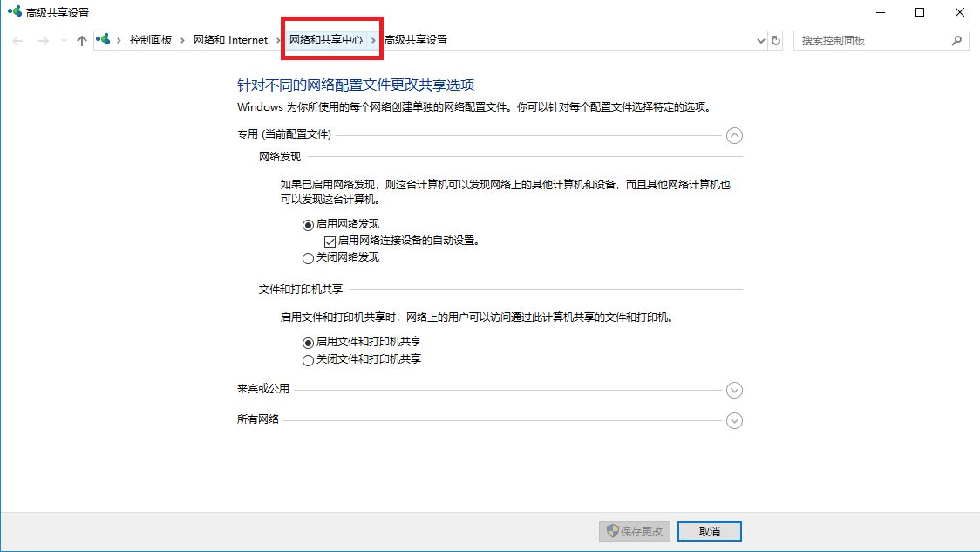This screenshot has height=552, width=980.
Task: Click the back navigation arrow
Action: click(17, 41)
